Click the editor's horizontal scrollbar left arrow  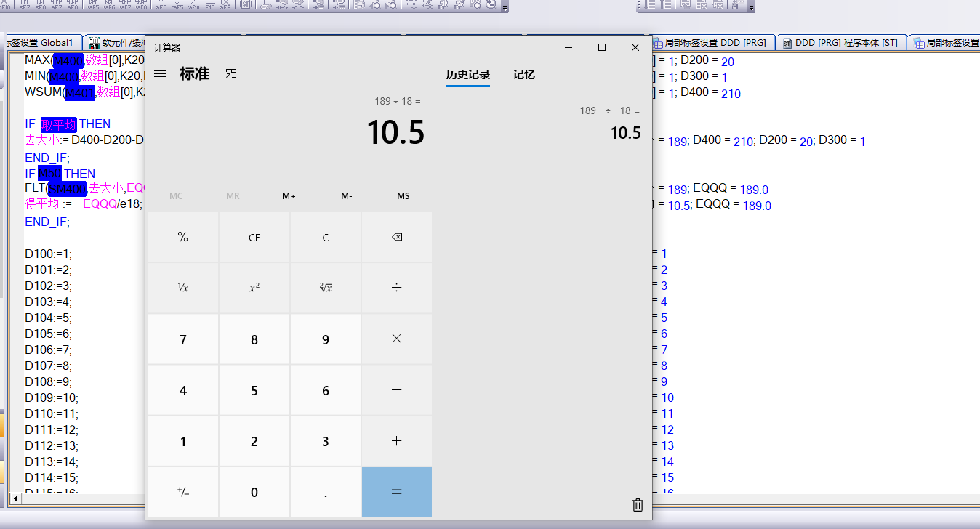[14, 498]
